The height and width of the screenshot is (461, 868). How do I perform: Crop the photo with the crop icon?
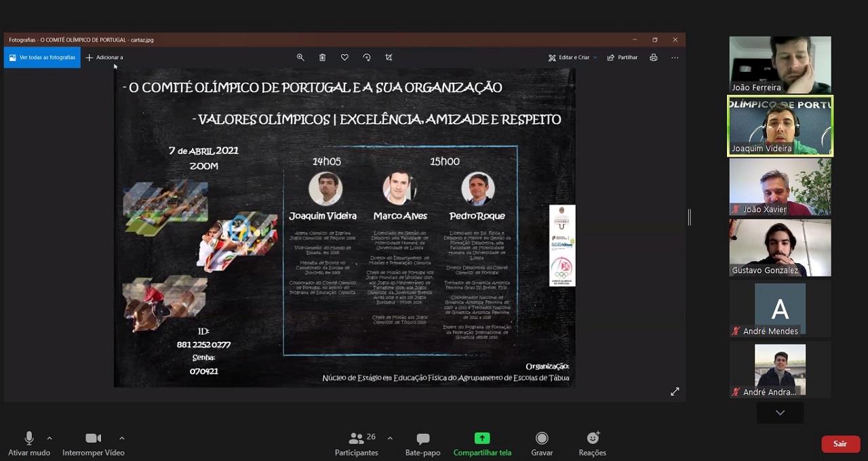click(389, 58)
